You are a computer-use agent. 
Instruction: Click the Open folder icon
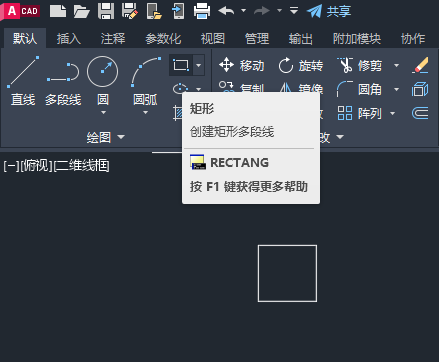tap(82, 11)
